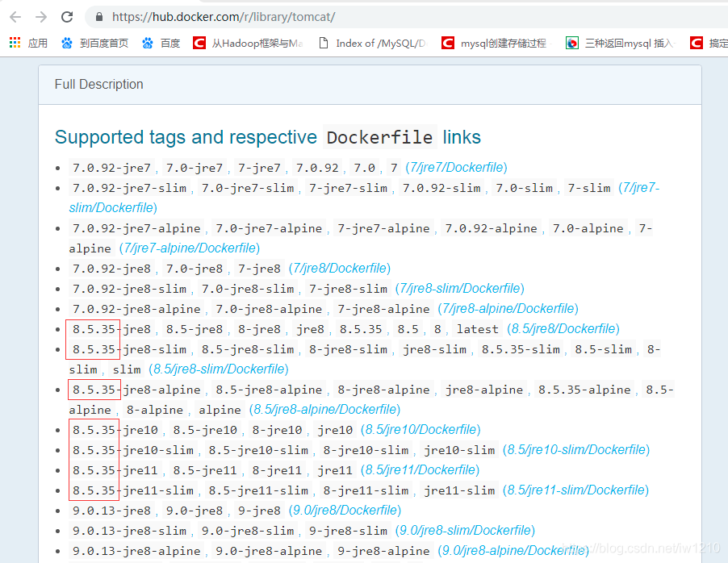728x563 pixels.
Task: Click the Supported tags heading
Action: click(267, 137)
